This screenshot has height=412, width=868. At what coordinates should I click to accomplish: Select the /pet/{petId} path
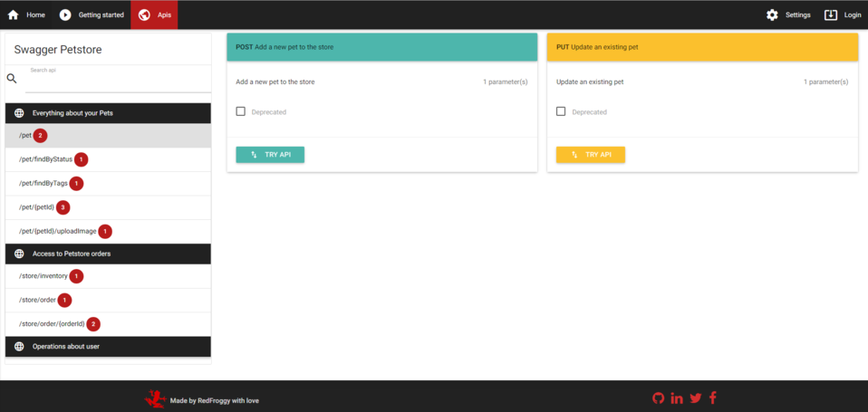(x=108, y=207)
